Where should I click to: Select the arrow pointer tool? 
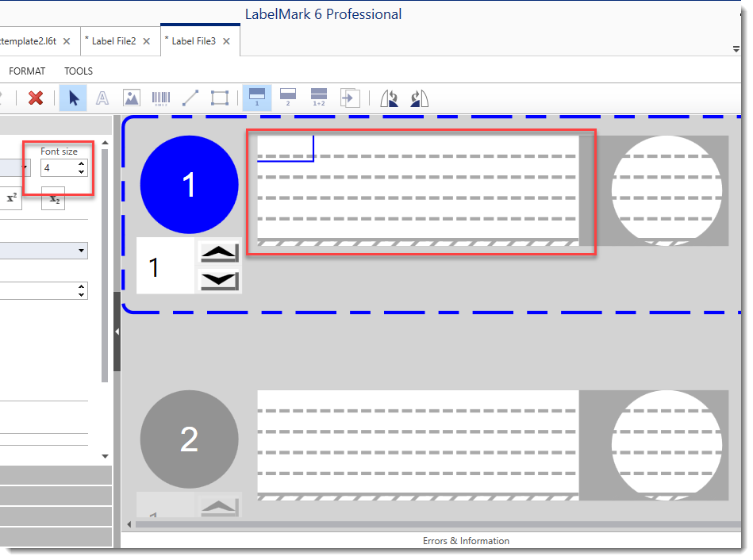pos(74,98)
